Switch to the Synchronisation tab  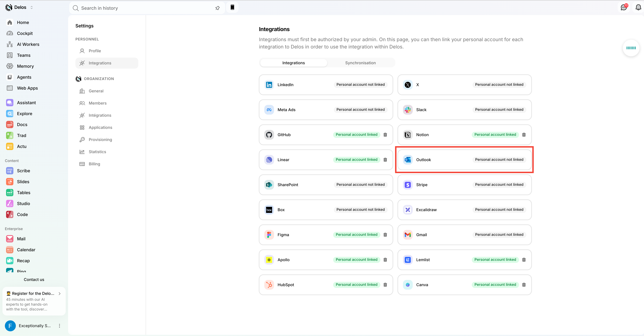pos(360,63)
